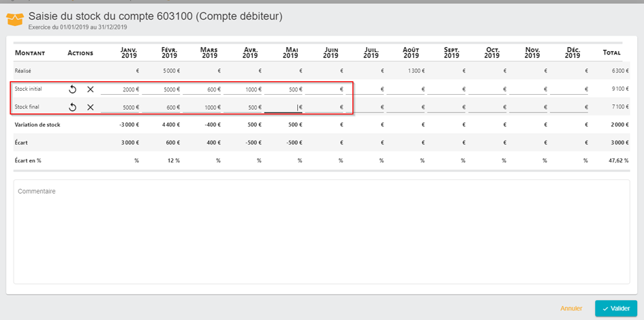Edit Stock initial for Sept. 2019

coord(446,89)
